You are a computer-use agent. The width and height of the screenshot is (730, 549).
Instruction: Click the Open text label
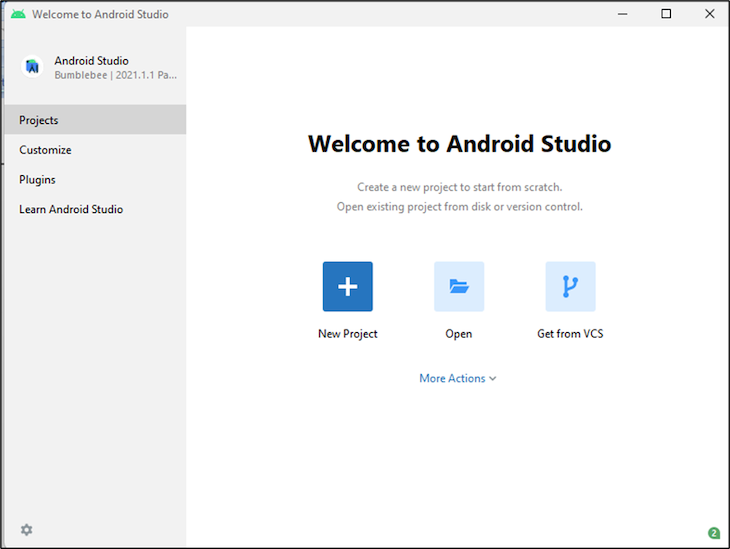coord(459,334)
